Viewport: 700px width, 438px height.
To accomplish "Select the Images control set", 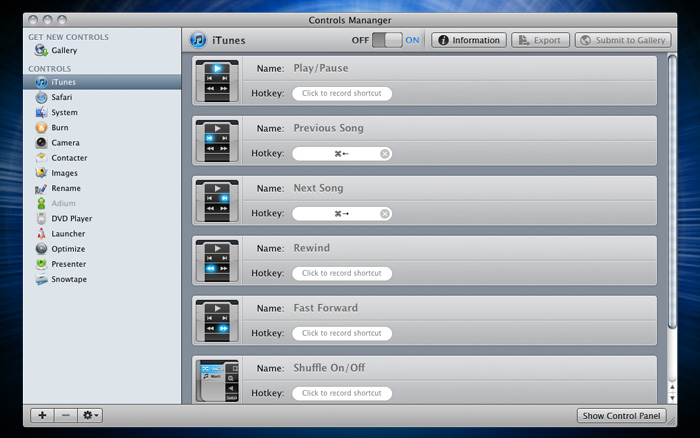I will 102,173.
